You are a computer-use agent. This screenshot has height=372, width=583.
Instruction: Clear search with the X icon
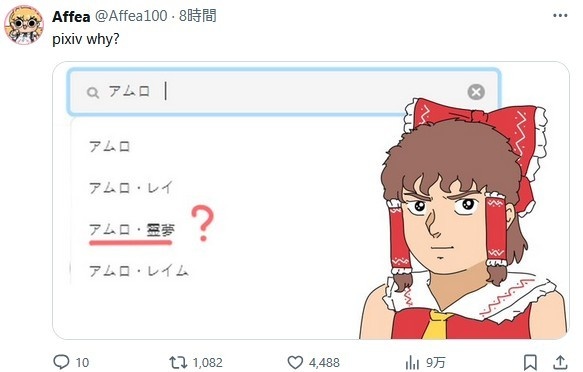pos(476,92)
